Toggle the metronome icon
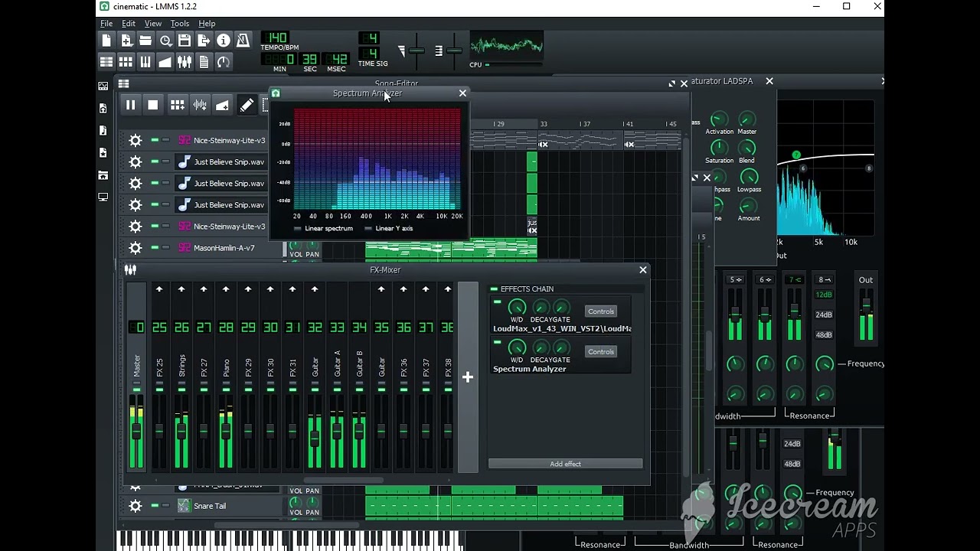Viewport: 980px width, 551px height. coord(243,41)
